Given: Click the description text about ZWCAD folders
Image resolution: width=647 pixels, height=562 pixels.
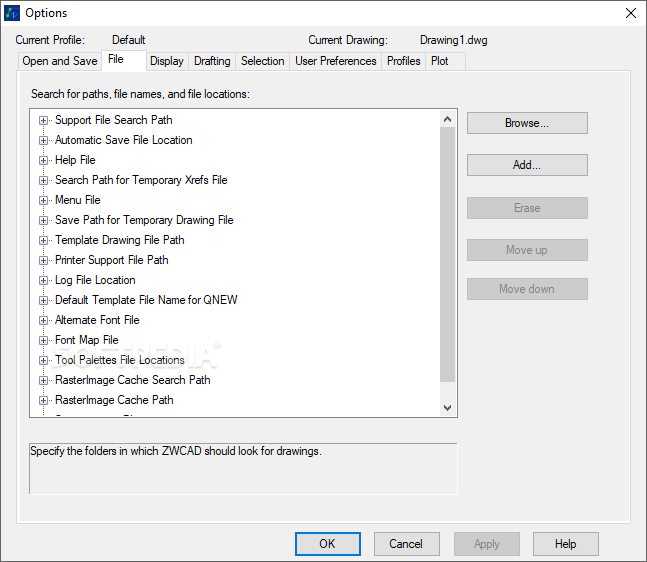Looking at the screenshot, I should (176, 451).
